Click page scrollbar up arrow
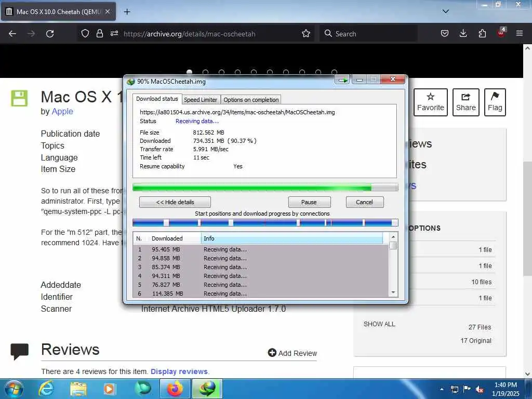The height and width of the screenshot is (399, 532). (x=528, y=48)
